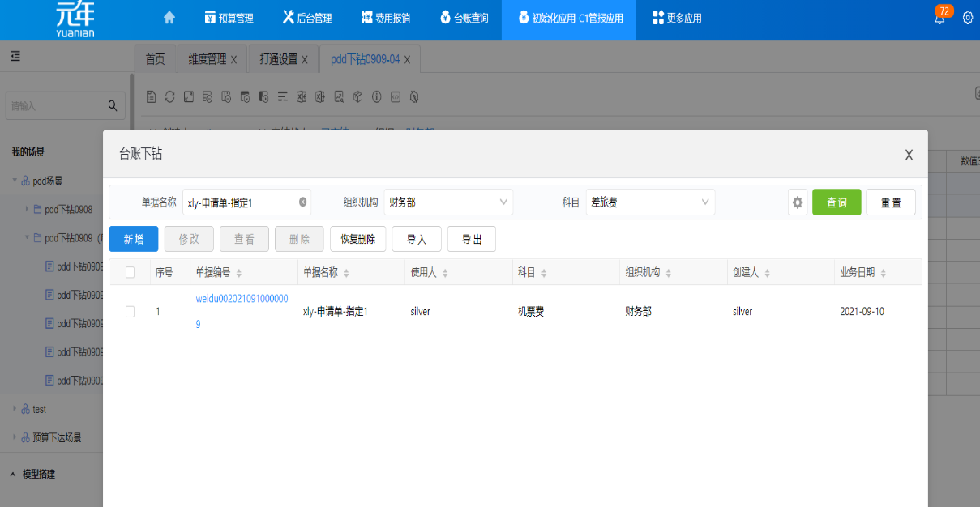Click the notification bell icon

tap(939, 19)
